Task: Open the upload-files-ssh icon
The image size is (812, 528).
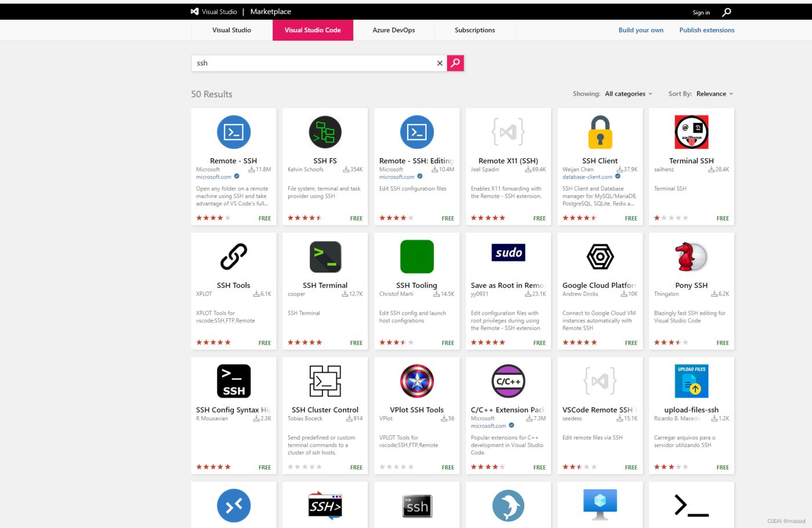Action: [x=691, y=381]
